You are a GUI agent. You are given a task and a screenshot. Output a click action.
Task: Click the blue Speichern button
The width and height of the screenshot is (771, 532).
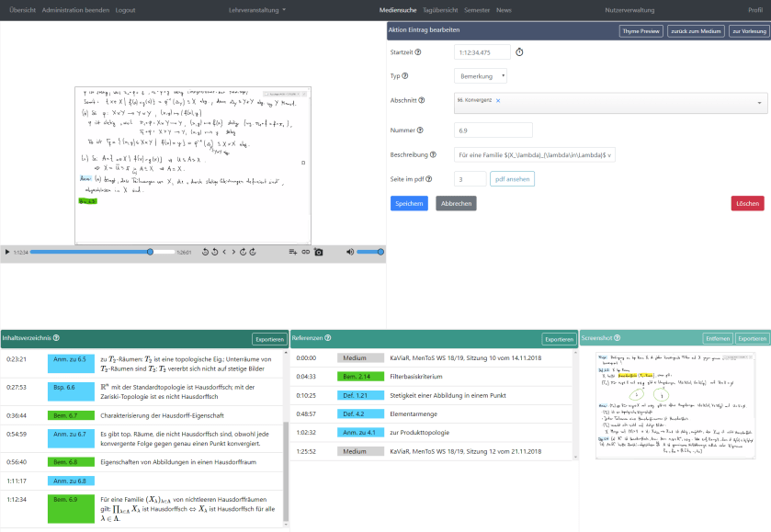[409, 203]
